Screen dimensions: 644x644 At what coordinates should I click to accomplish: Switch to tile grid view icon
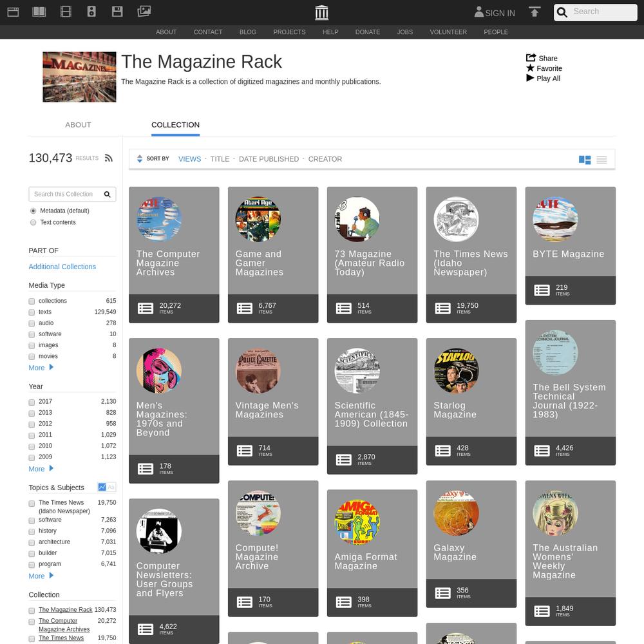click(x=585, y=160)
